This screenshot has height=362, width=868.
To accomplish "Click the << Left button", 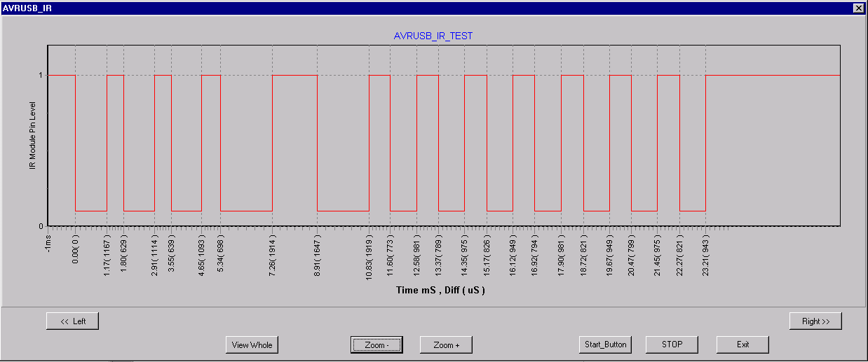I will tap(72, 321).
